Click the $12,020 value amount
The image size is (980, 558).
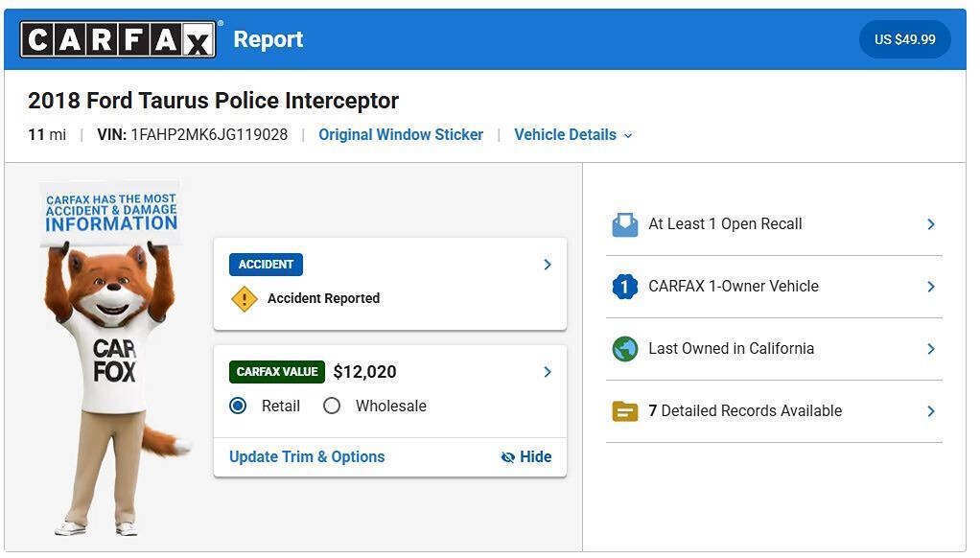[364, 372]
